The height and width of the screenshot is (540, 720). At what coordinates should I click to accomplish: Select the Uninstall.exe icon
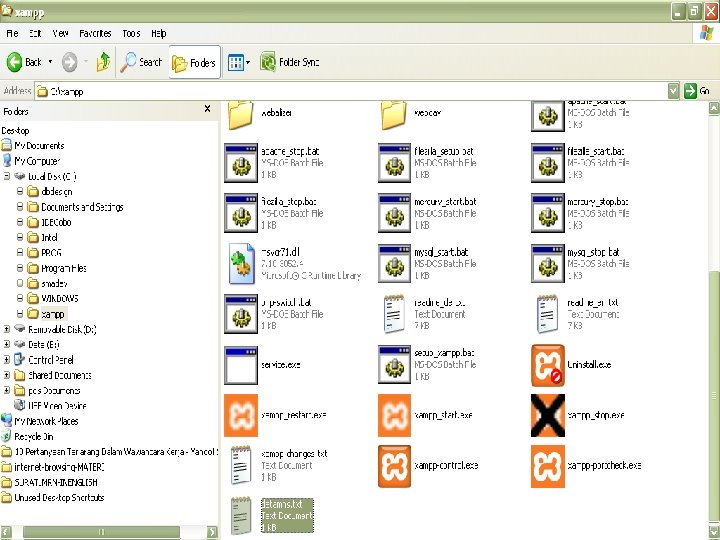pos(548,366)
